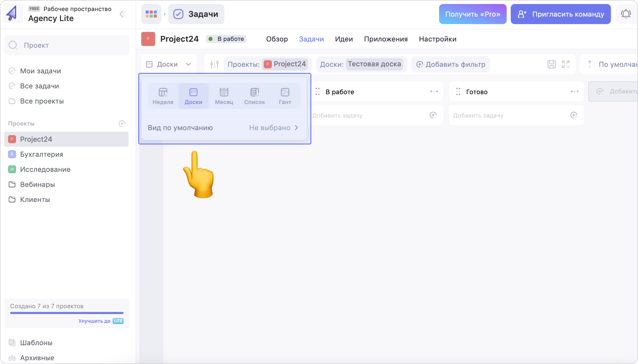Click the save filter floppy disk icon

click(x=551, y=65)
